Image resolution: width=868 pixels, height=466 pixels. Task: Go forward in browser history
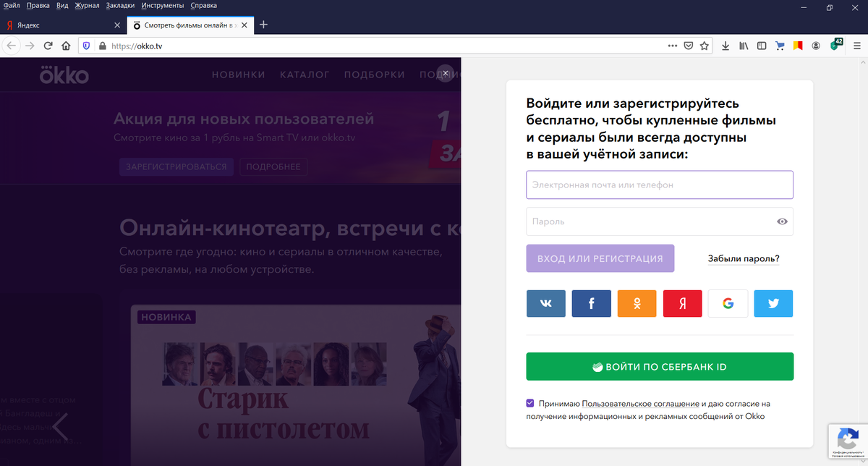click(x=30, y=45)
